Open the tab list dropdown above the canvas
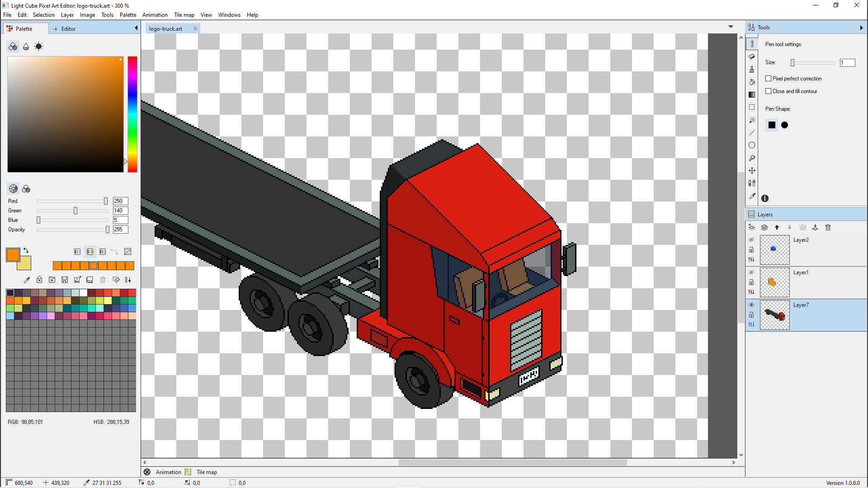868x488 pixels. point(731,26)
